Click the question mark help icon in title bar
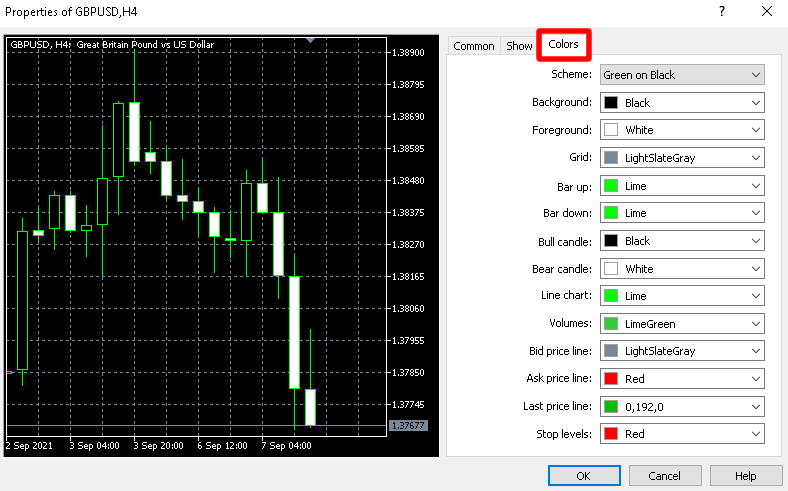This screenshot has width=788, height=491. 722,12
